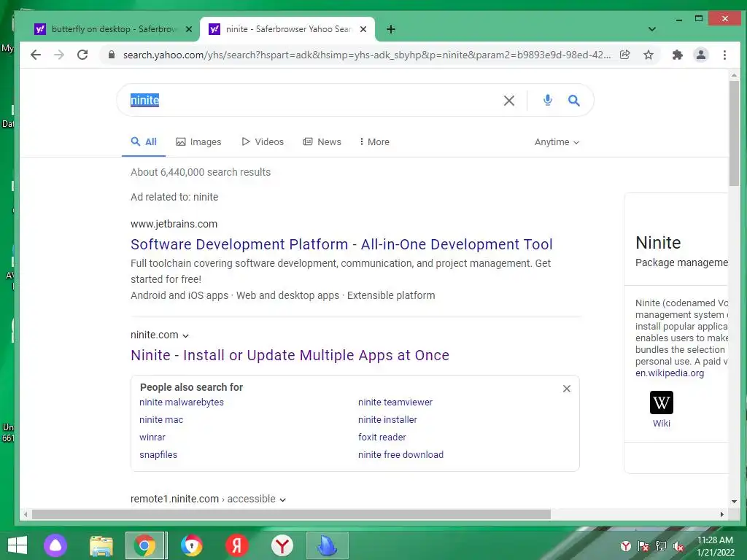Expand the tab search chevron

(651, 29)
